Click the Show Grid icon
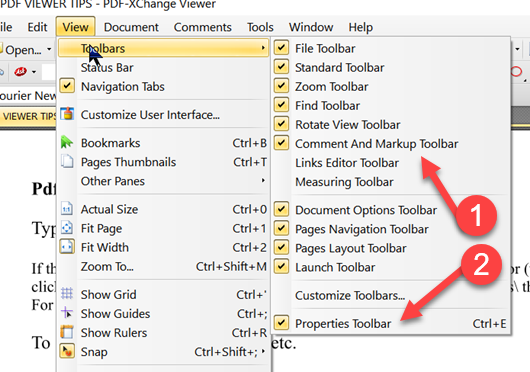The height and width of the screenshot is (372, 530). click(x=67, y=294)
